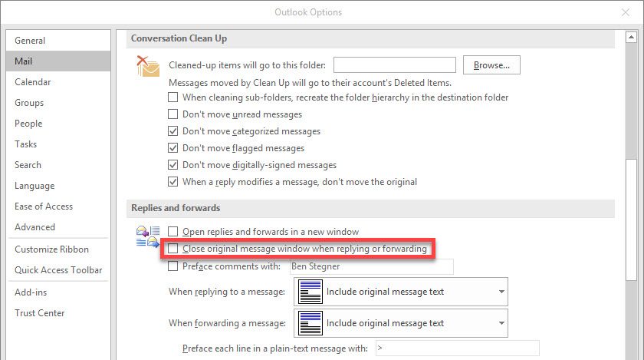The height and width of the screenshot is (360, 644).
Task: Click the Conversation Clean Up envelope icon
Action: point(148,66)
